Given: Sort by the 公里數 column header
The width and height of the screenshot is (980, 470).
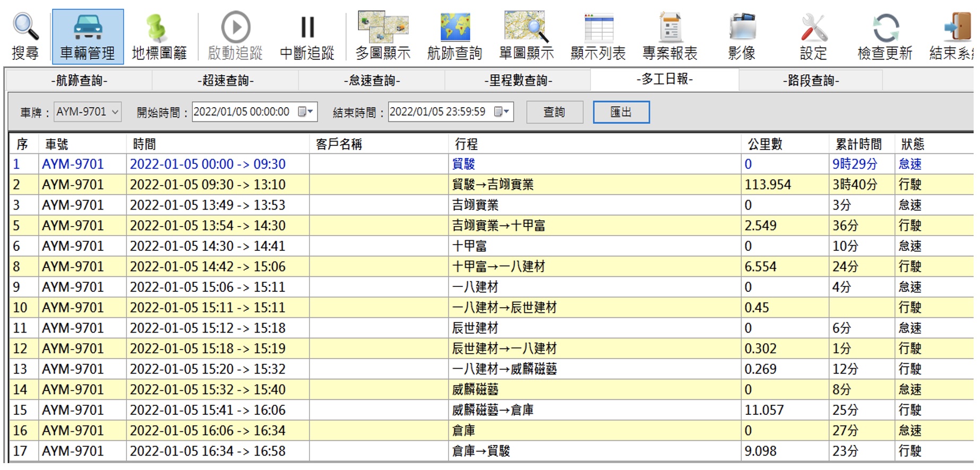Looking at the screenshot, I should click(765, 144).
